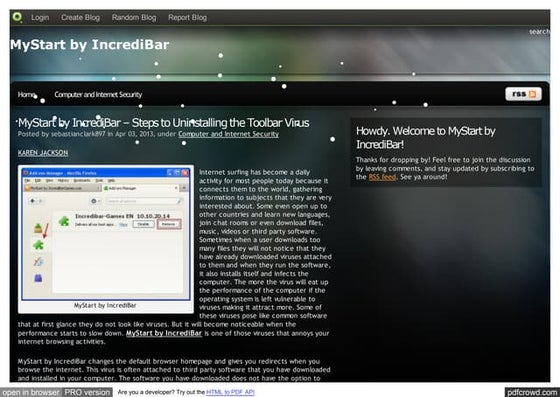The width and height of the screenshot is (560, 397).
Task: Select Report Blog in top bar
Action: click(x=188, y=17)
